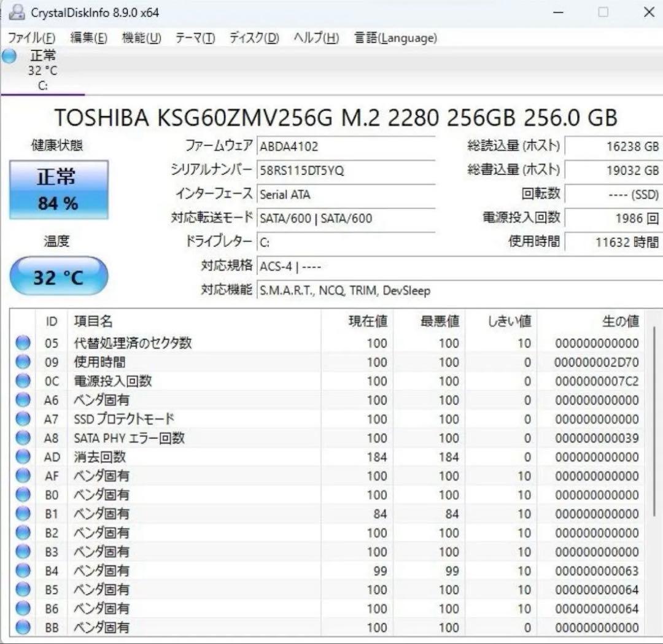Click status orb of row BB

(x=23, y=627)
